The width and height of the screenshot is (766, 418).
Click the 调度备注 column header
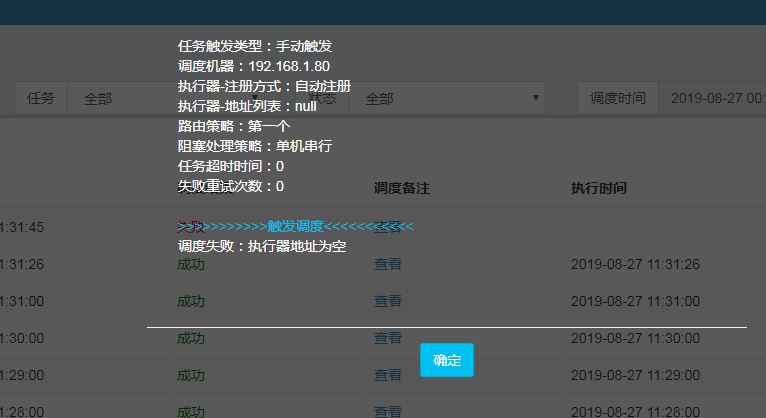point(402,188)
